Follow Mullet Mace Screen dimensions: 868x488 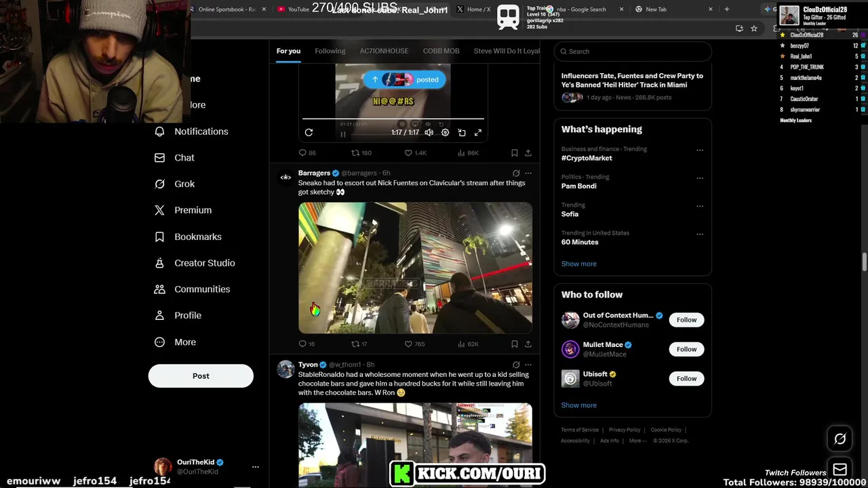pyautogui.click(x=686, y=349)
